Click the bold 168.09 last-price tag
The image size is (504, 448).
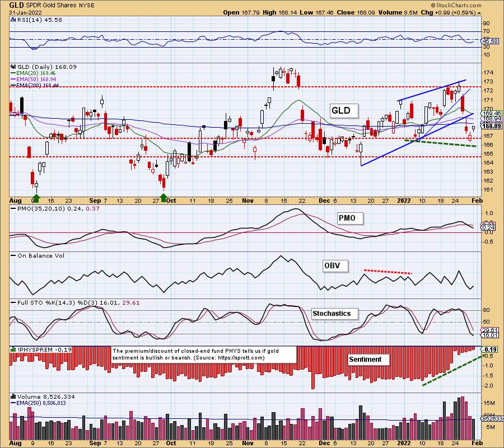[x=491, y=126]
